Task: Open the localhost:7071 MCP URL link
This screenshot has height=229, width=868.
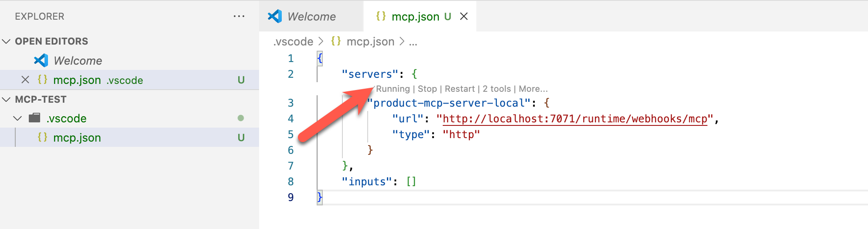Action: [x=574, y=119]
